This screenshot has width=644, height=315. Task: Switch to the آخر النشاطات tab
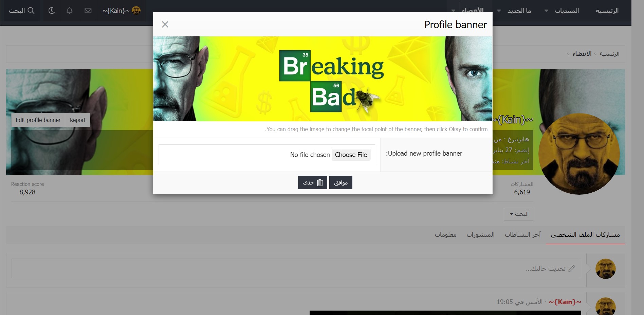pyautogui.click(x=522, y=235)
